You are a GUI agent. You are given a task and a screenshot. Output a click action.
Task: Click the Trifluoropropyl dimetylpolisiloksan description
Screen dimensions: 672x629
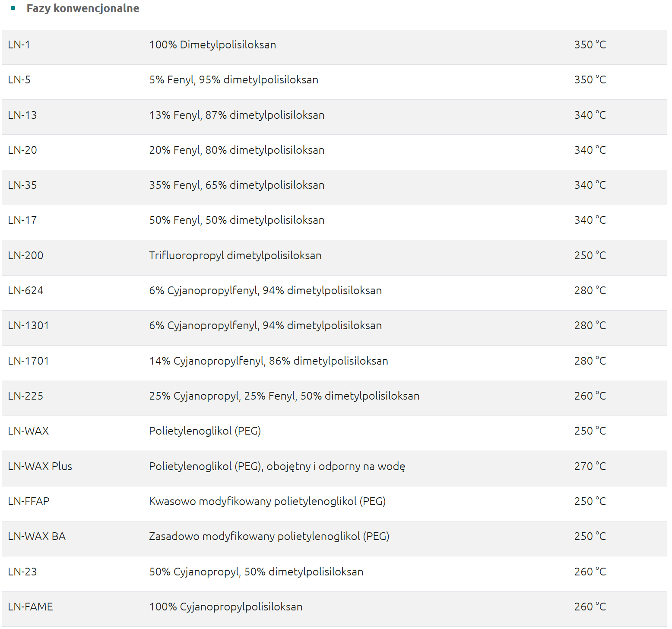(235, 255)
